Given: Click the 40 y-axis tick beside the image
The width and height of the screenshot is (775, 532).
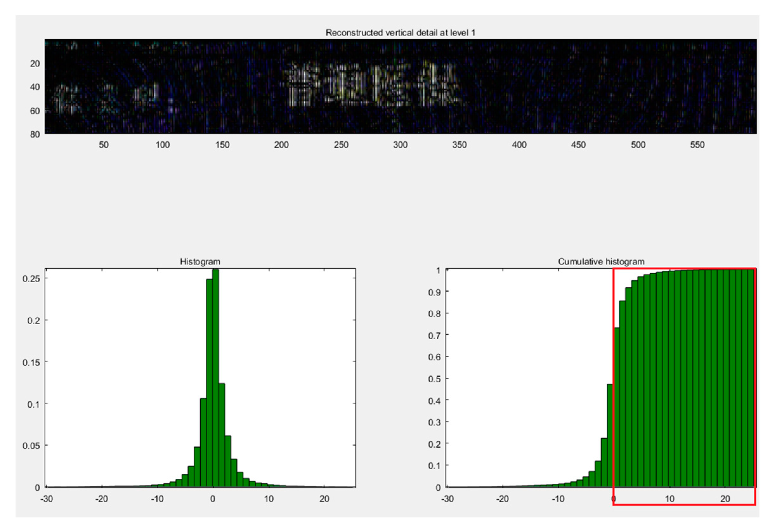Looking at the screenshot, I should tap(35, 87).
